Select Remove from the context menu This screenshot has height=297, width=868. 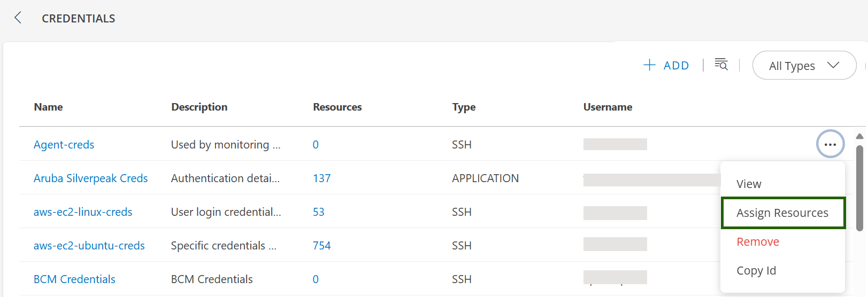(758, 241)
